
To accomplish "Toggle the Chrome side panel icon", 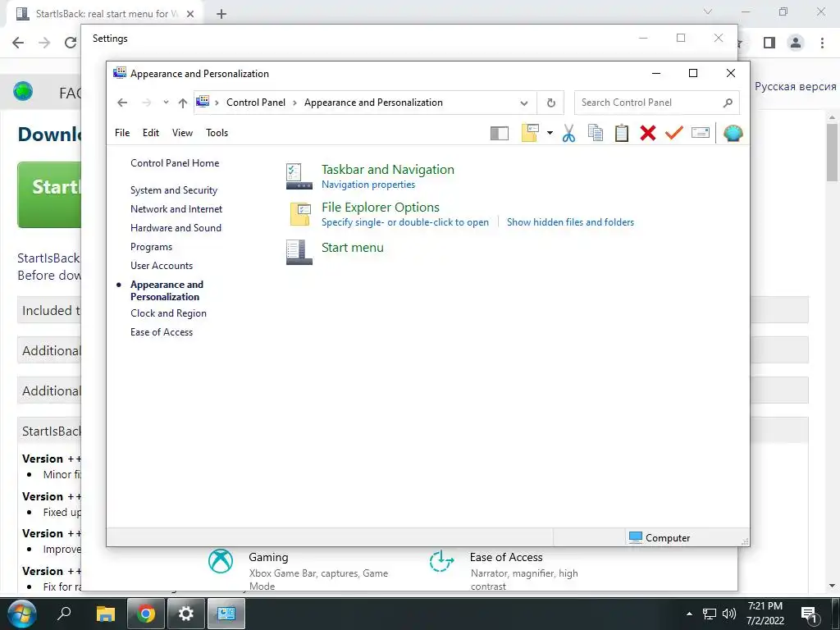I will click(x=769, y=43).
